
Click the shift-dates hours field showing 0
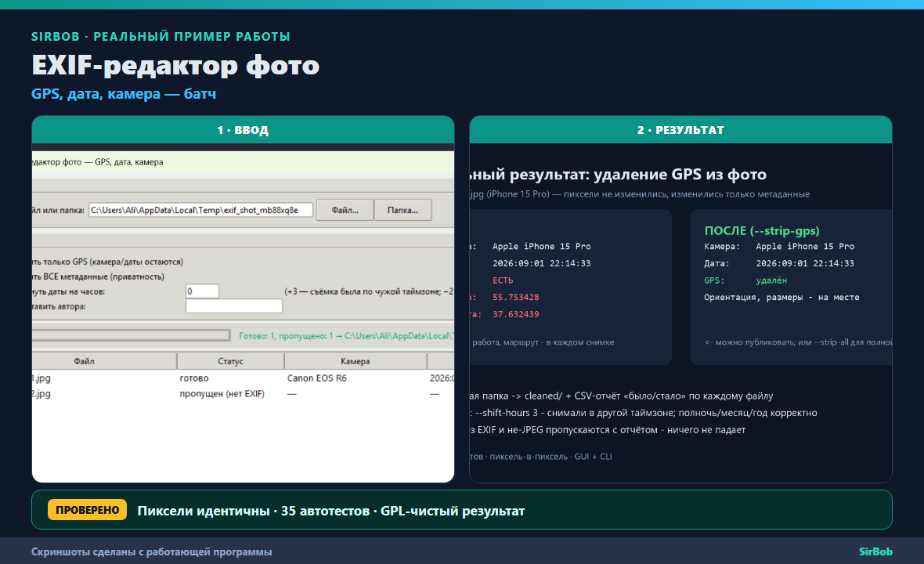(x=202, y=291)
